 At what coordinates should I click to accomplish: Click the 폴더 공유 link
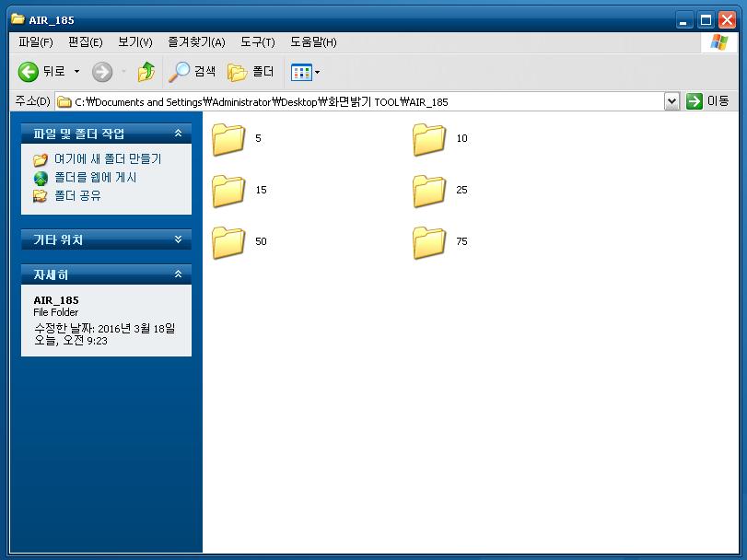77,195
